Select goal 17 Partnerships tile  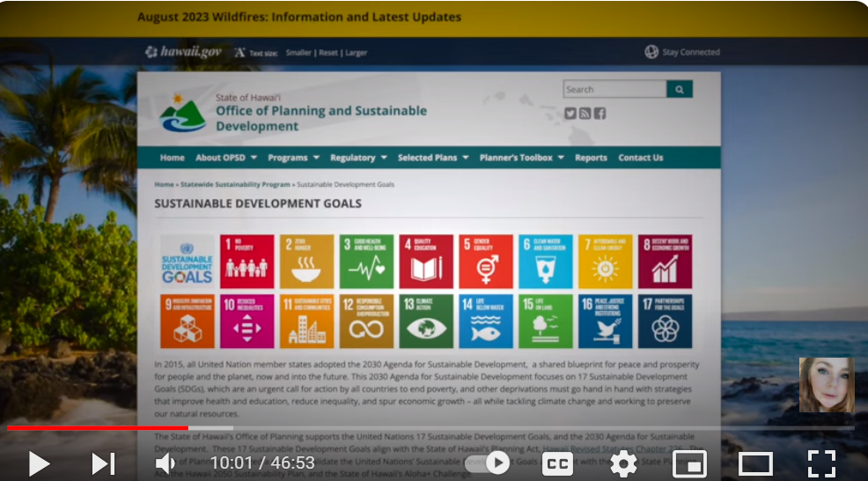click(666, 322)
